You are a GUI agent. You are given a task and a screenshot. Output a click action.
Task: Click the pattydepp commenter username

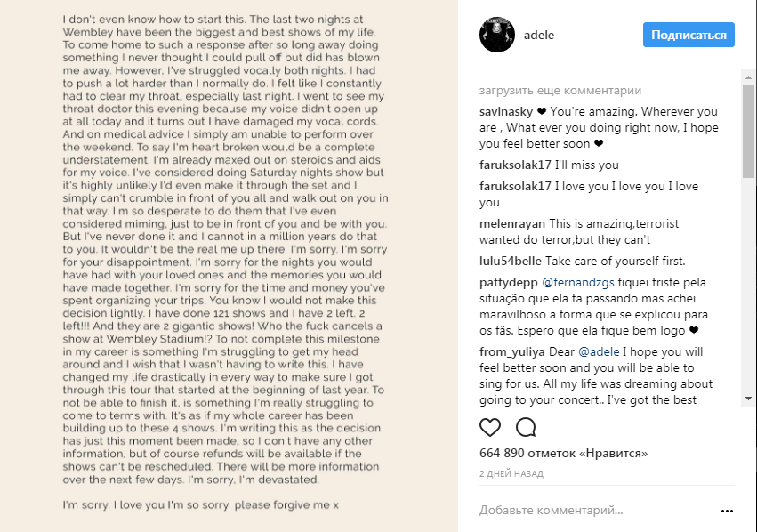pyautogui.click(x=509, y=283)
